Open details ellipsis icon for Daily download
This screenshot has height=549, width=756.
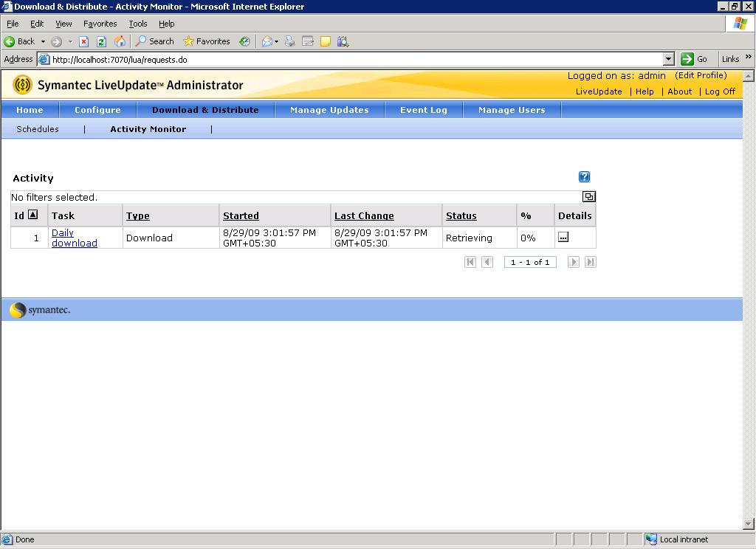coord(563,237)
